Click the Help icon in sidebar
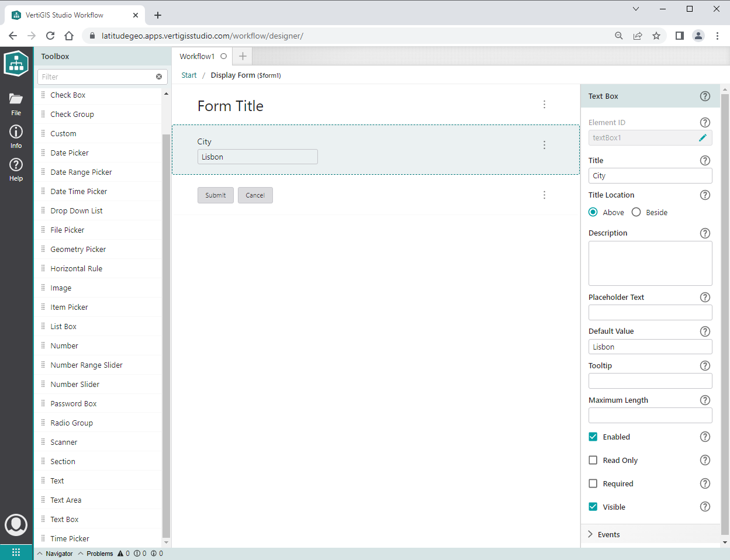This screenshot has height=560, width=730. (16, 169)
